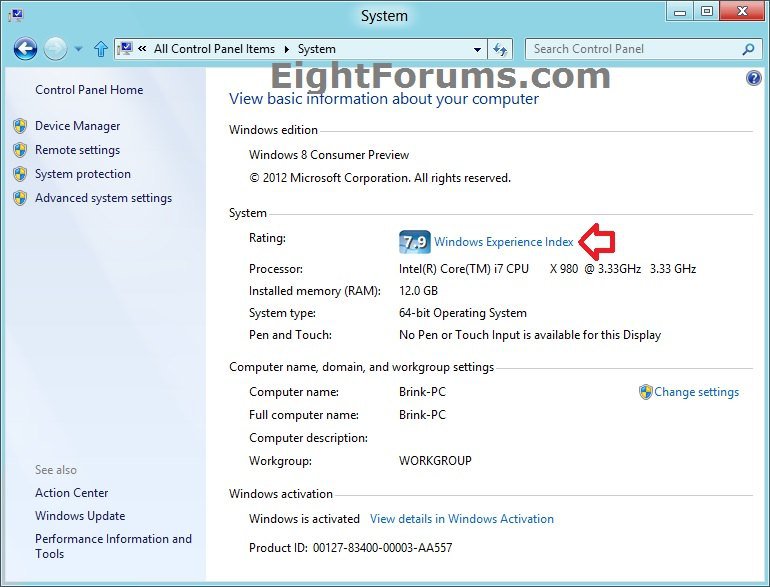Open Windows Update from See also
The height and width of the screenshot is (587, 770).
pos(80,516)
